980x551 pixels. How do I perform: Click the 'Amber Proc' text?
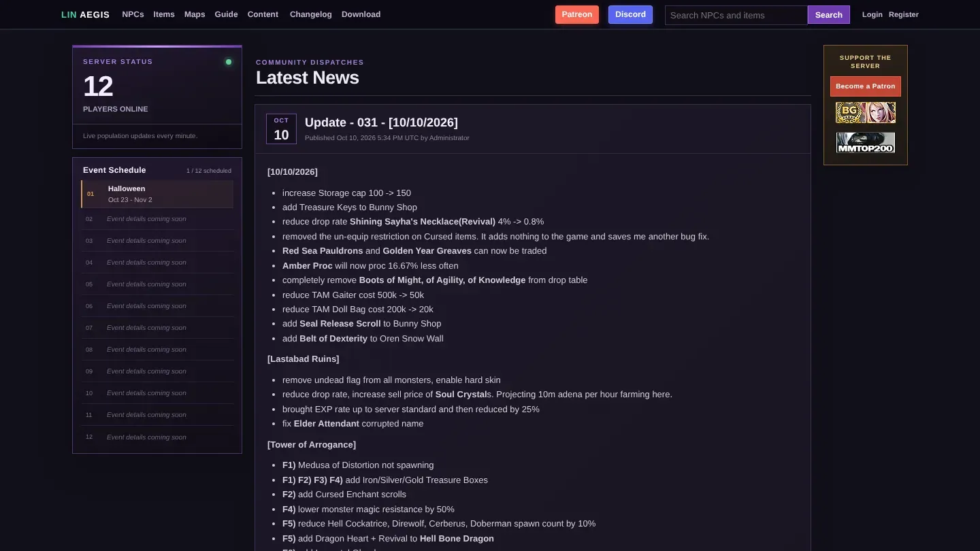(308, 266)
